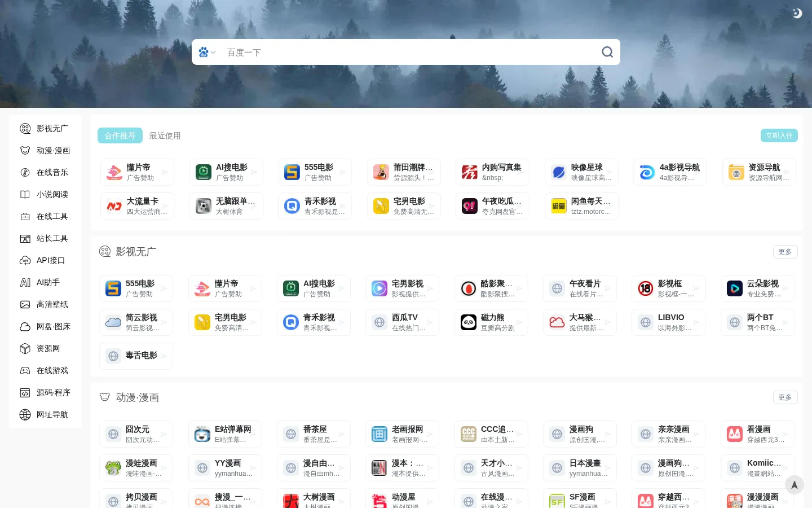Open 酷影聚 card icon

coord(469,288)
